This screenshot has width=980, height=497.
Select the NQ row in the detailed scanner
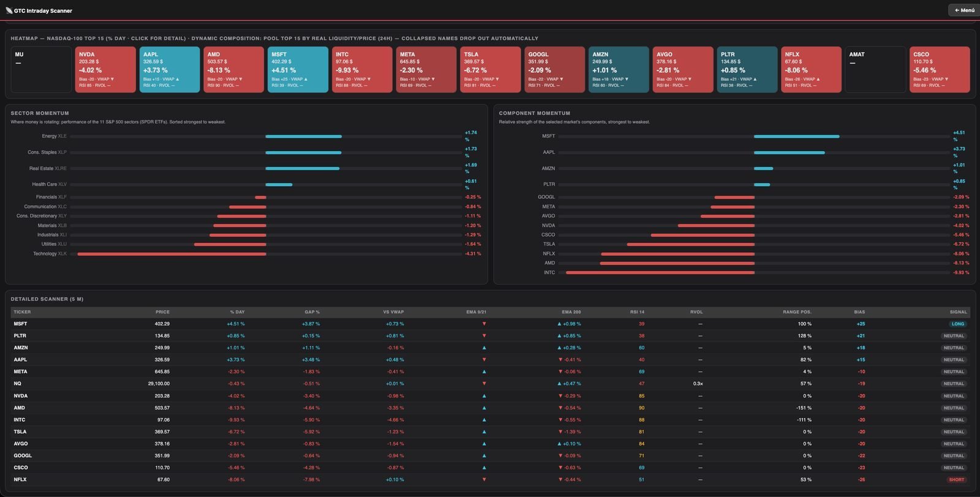490,384
